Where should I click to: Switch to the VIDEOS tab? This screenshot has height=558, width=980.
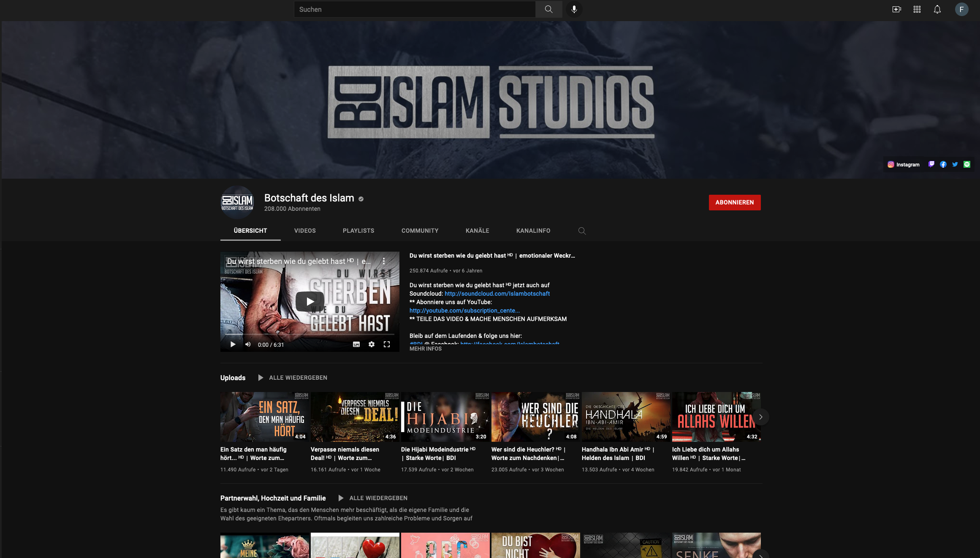305,231
